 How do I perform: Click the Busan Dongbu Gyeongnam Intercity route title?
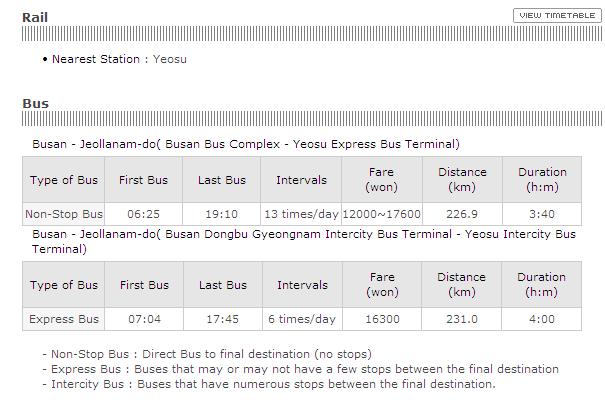(x=304, y=241)
